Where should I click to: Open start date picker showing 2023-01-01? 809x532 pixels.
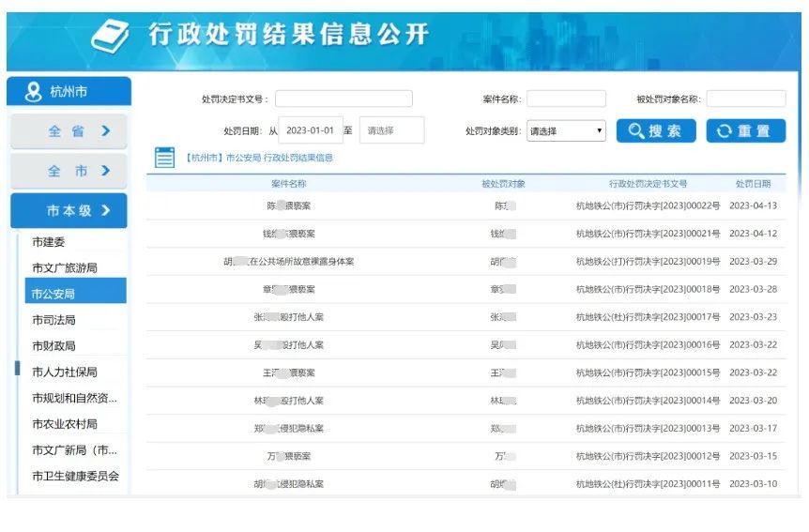click(312, 130)
